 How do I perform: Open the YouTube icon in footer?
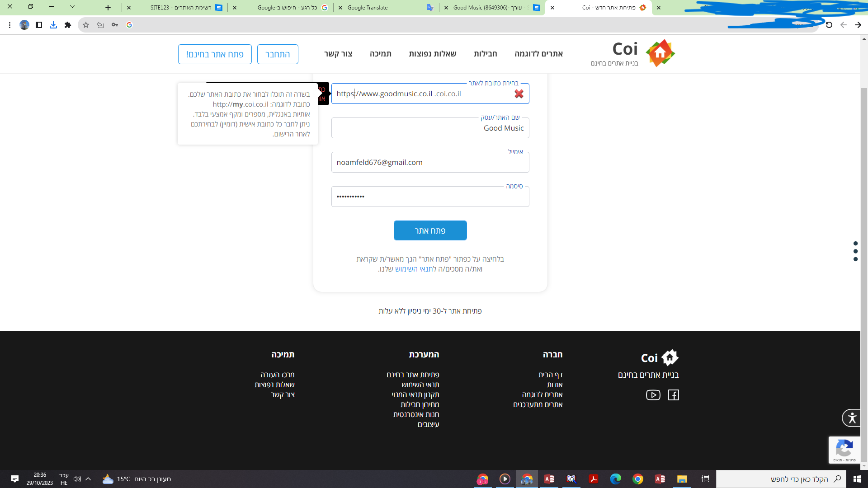coord(653,395)
